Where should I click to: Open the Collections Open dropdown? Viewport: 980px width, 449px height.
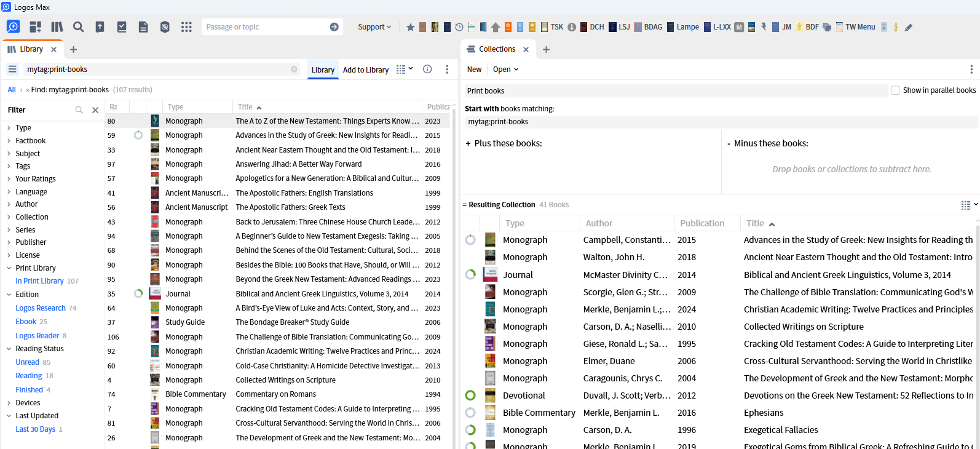pos(505,70)
